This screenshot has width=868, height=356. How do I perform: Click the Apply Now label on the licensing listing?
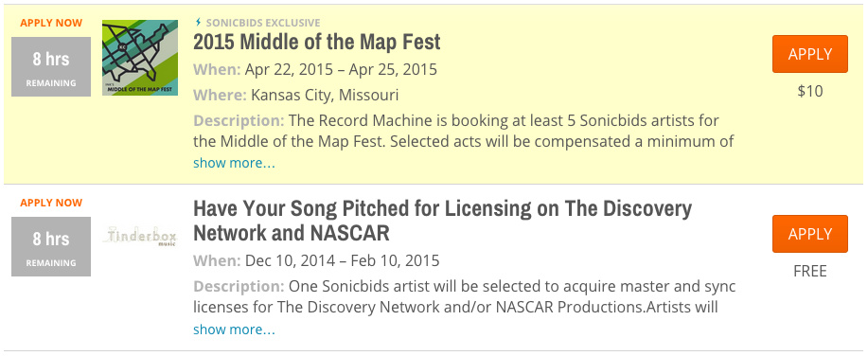pos(51,203)
